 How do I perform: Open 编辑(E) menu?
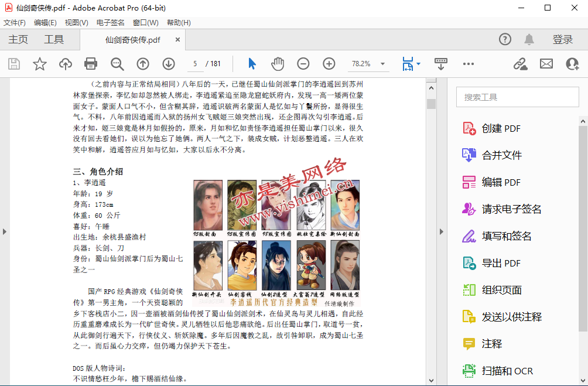tap(45, 22)
